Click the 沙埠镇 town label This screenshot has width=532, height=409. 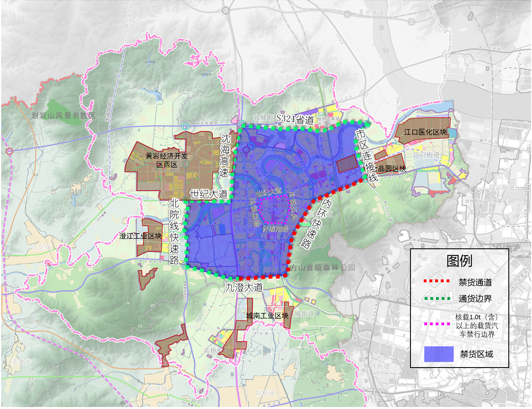coord(158,388)
